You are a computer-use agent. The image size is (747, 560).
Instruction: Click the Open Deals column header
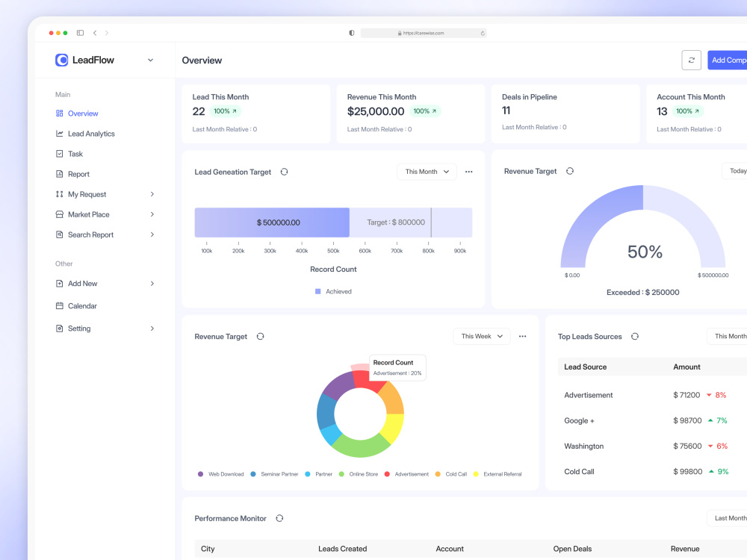(572, 549)
